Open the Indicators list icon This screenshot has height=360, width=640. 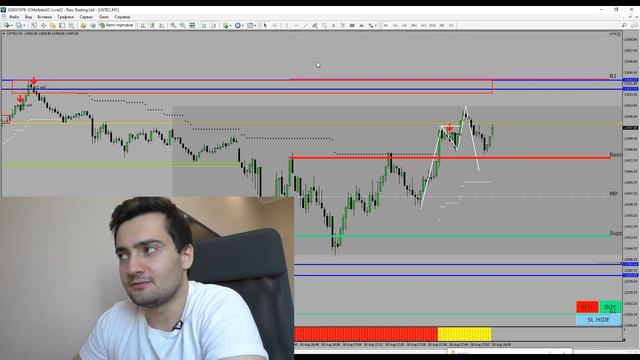226,25
